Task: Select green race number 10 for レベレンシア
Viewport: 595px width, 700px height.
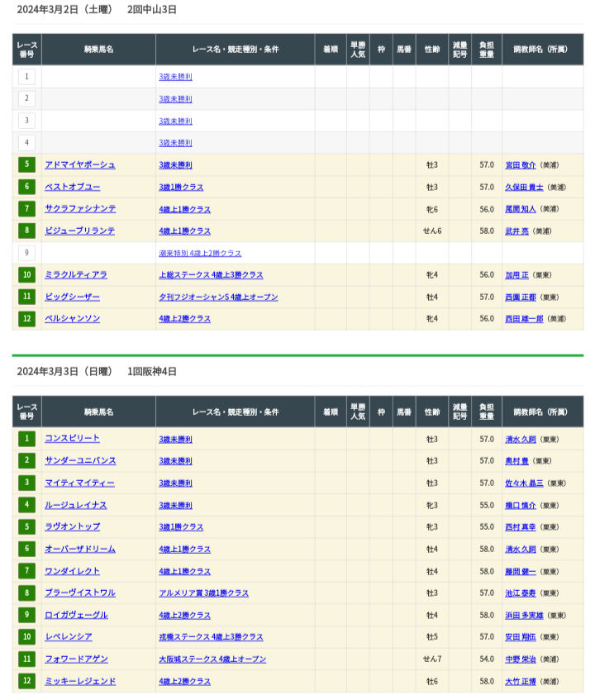Action: click(26, 636)
